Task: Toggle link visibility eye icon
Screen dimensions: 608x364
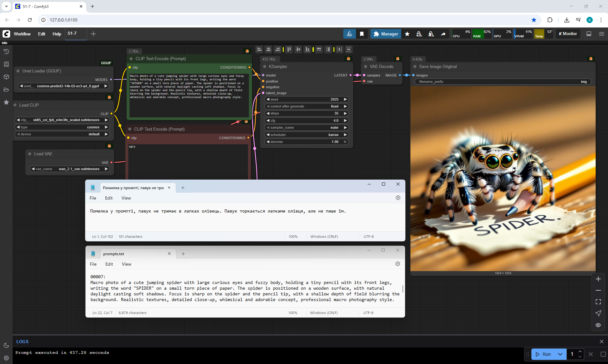Action: coord(598,325)
